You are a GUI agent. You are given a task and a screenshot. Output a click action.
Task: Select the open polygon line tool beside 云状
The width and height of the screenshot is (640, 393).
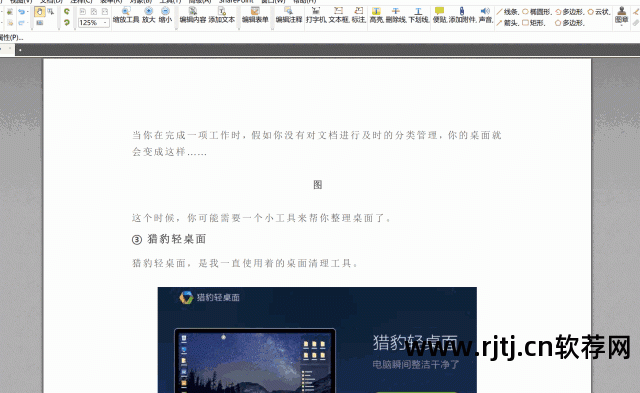(570, 12)
